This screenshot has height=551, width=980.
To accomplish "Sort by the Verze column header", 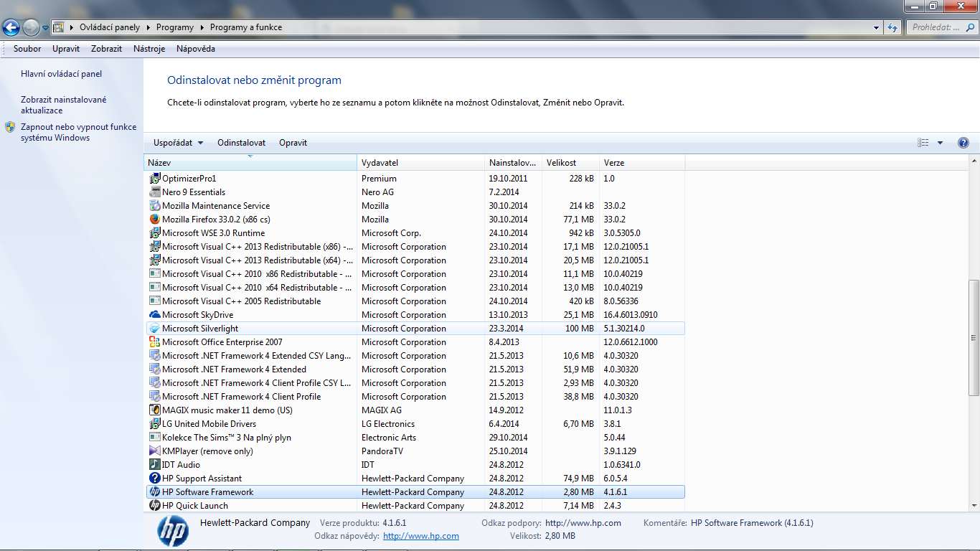I will click(x=642, y=163).
